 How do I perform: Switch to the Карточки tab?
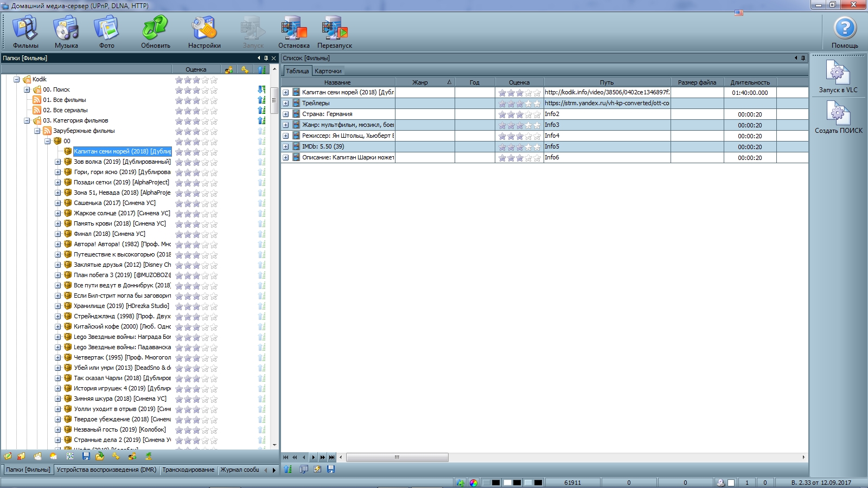(328, 71)
